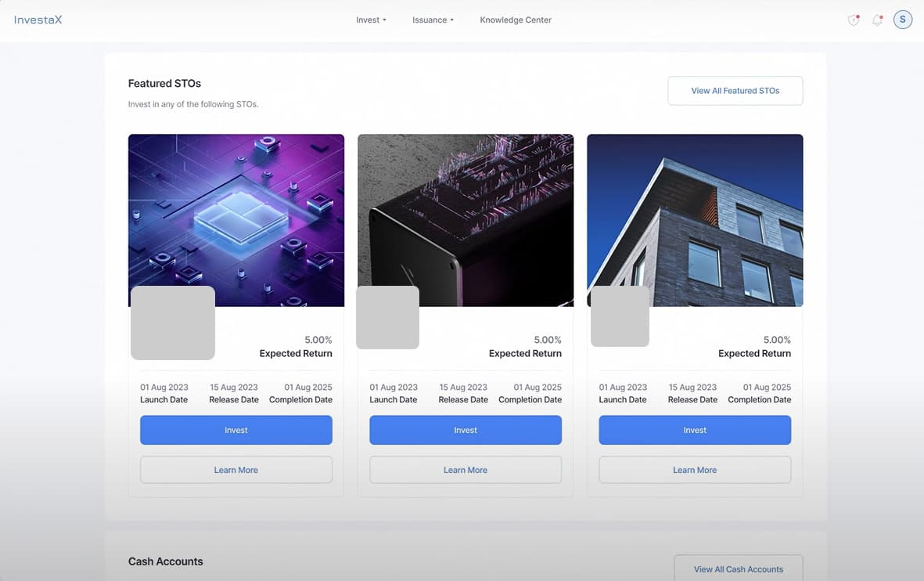Expand the Invest dropdown menu
The height and width of the screenshot is (581, 924).
(371, 20)
